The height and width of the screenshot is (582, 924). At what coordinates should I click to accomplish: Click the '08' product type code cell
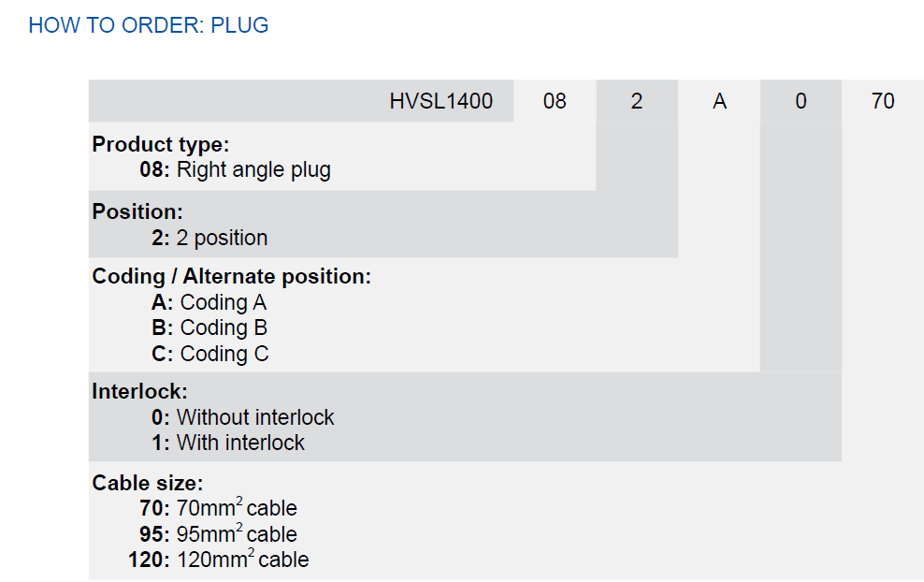pyautogui.click(x=555, y=101)
